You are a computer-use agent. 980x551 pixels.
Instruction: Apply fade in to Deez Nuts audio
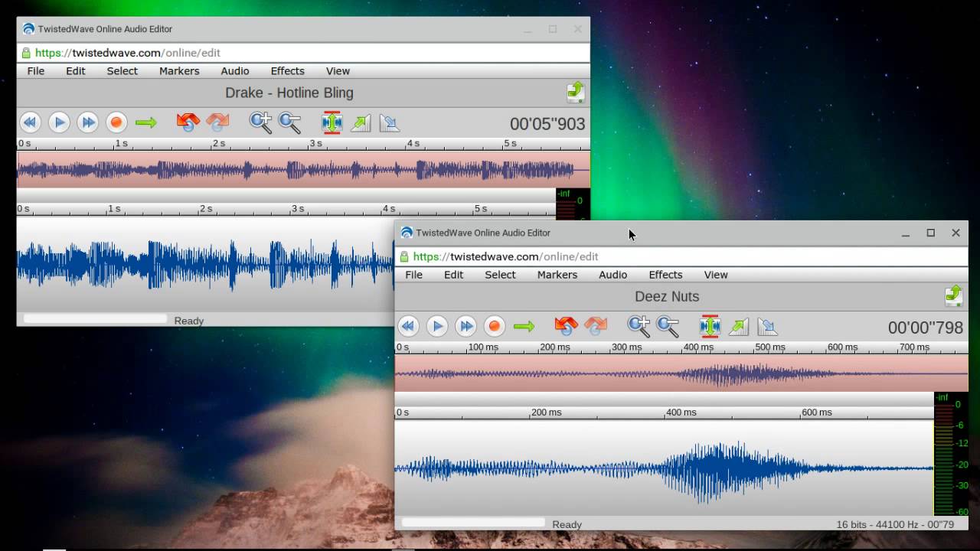pos(738,327)
